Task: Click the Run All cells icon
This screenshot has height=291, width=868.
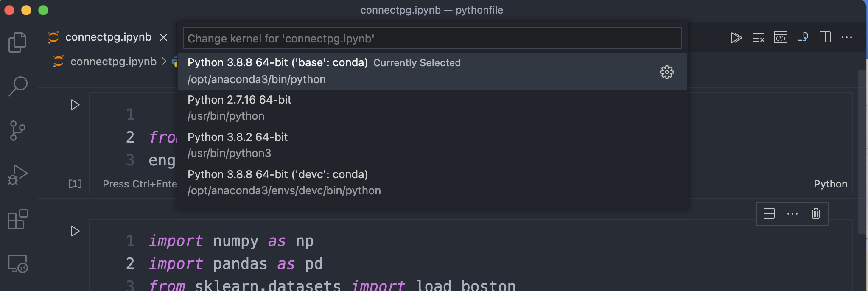Action: pyautogui.click(x=736, y=38)
